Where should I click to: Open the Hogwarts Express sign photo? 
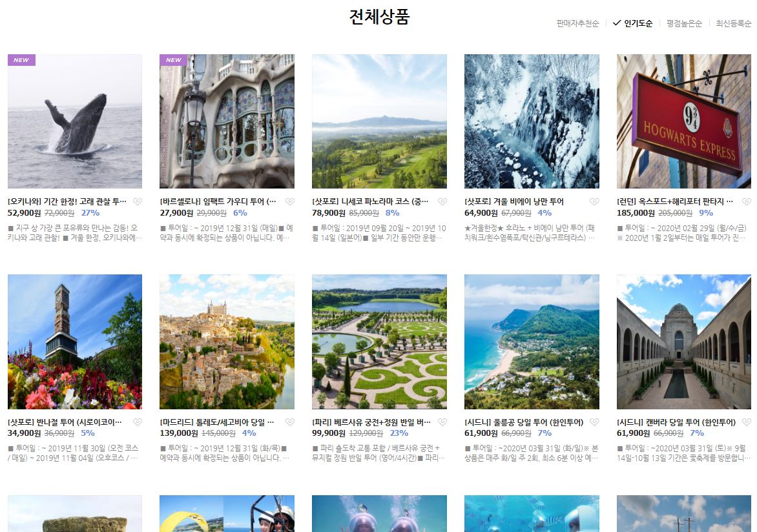pyautogui.click(x=683, y=121)
